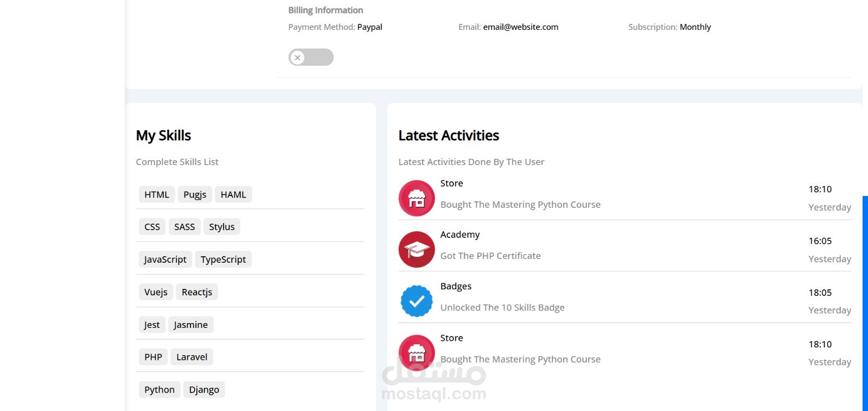This screenshot has height=411, width=868.
Task: Select the Reactjs skill tag
Action: [x=197, y=292]
